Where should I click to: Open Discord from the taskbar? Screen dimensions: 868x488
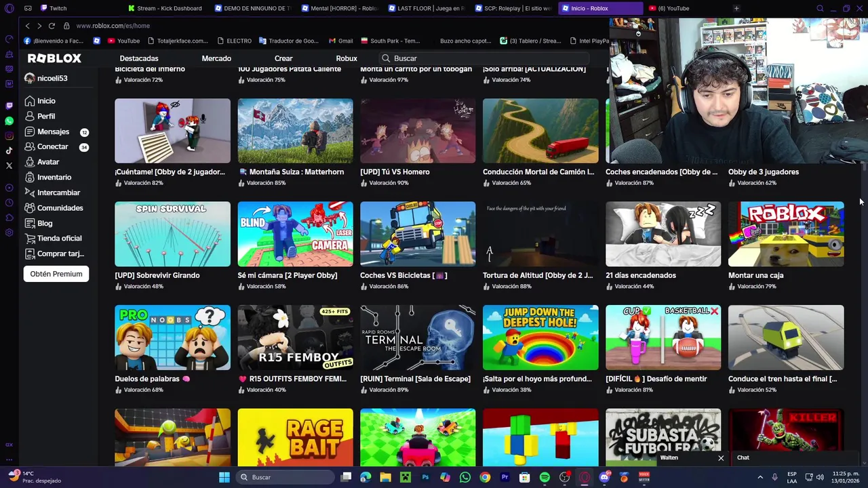tap(604, 477)
